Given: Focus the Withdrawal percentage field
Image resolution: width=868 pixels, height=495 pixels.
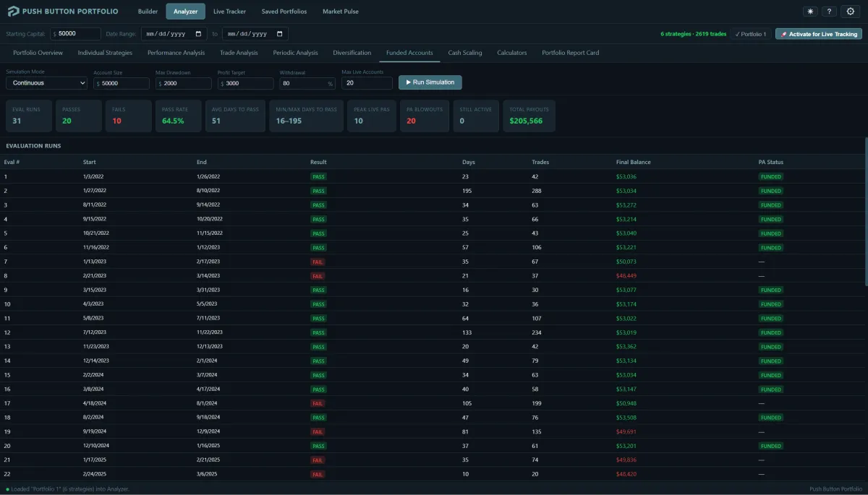Looking at the screenshot, I should tap(302, 83).
